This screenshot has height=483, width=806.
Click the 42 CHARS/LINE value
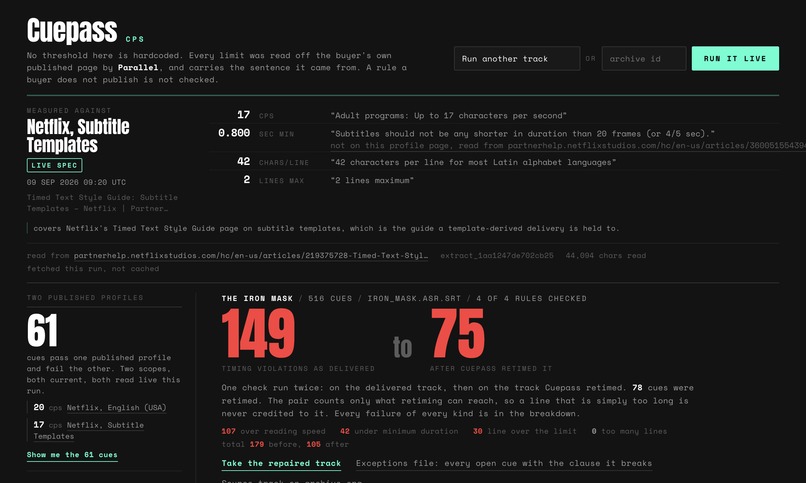[243, 161]
